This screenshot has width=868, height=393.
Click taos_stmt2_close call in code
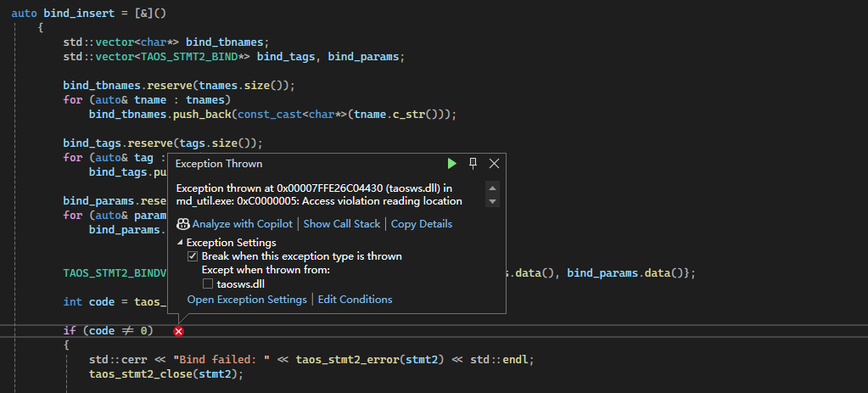pos(143,373)
